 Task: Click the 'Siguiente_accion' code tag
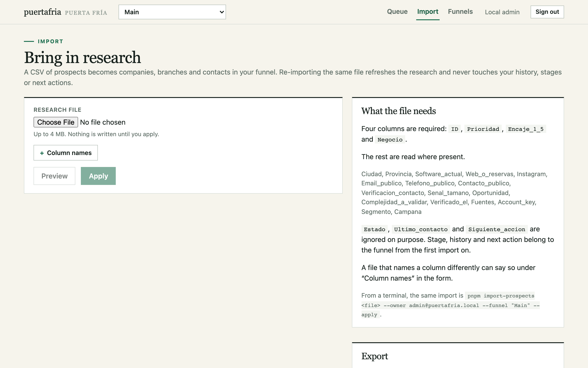(497, 229)
